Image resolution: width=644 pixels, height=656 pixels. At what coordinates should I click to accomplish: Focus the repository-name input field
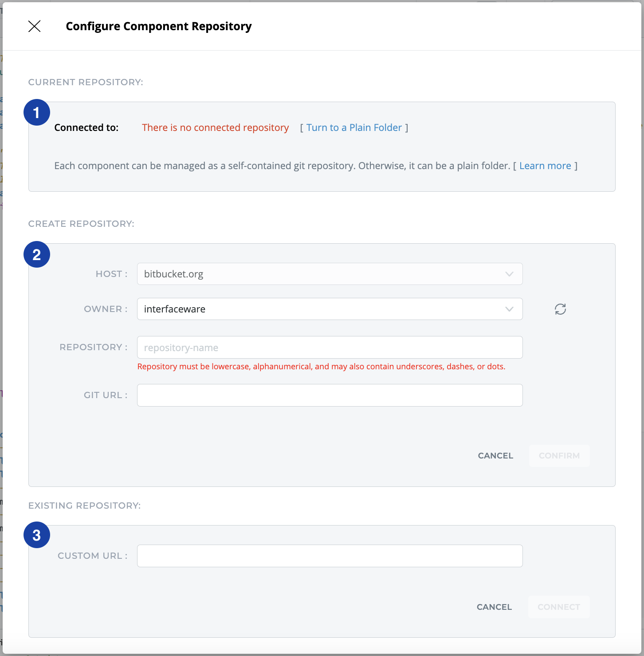(x=330, y=348)
